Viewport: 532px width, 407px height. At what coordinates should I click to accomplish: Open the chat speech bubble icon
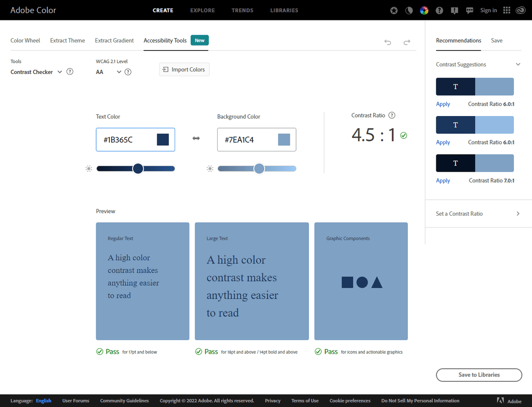pos(469,11)
